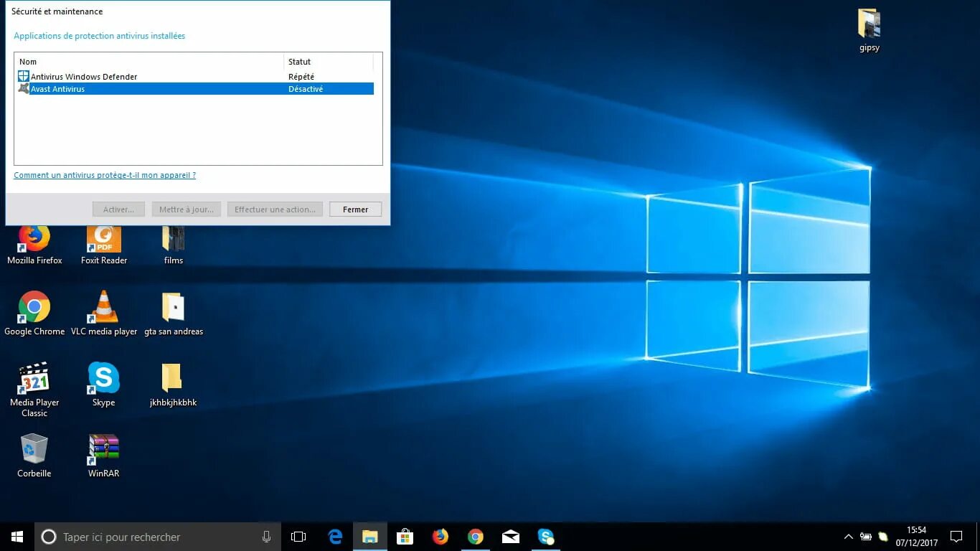
Task: Click the Cortana microphone icon
Action: [x=266, y=537]
